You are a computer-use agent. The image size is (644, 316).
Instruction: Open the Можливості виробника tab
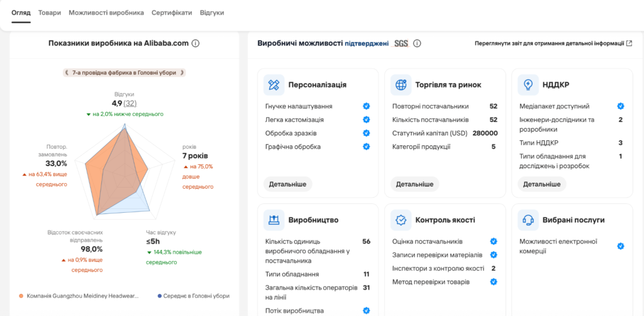tap(106, 13)
